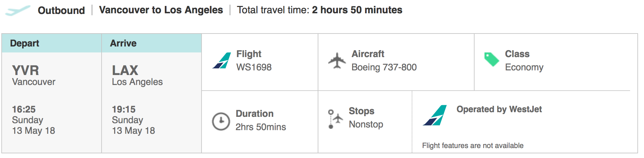Click the aircraft plane icon
The height and width of the screenshot is (158, 644).
click(337, 60)
